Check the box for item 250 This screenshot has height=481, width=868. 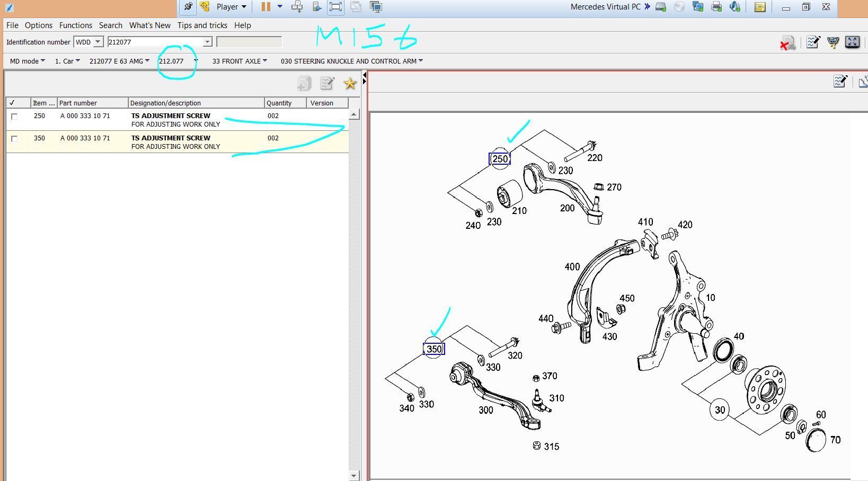tap(14, 117)
